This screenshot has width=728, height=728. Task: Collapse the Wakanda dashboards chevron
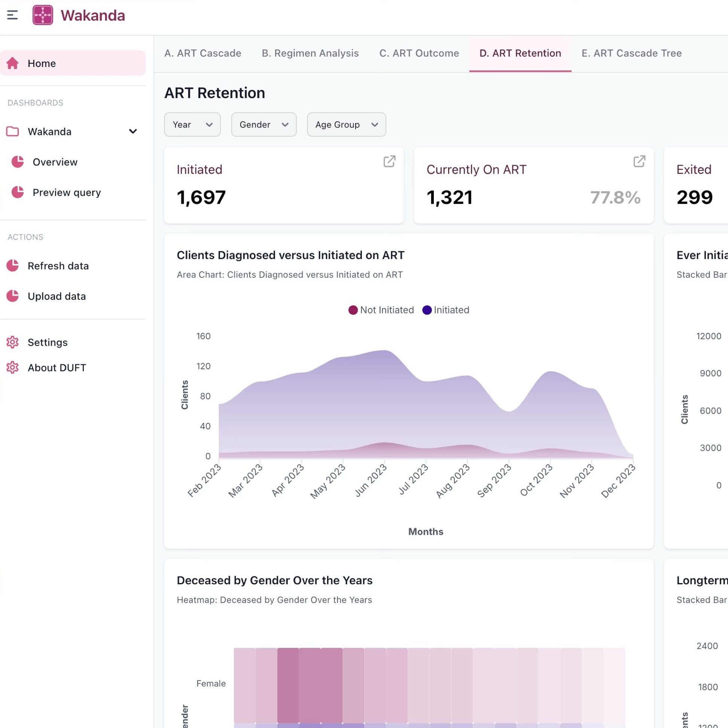click(132, 131)
